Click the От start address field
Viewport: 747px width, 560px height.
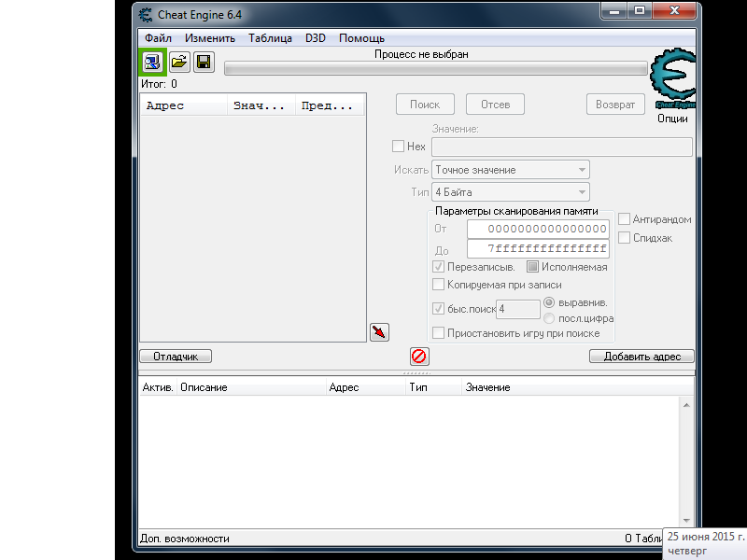coord(538,229)
